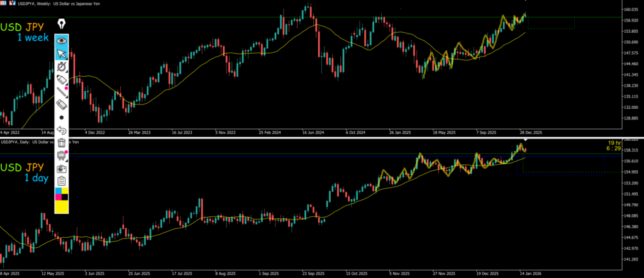Select the eraser tool
The image size is (644, 278).
coord(62,104)
